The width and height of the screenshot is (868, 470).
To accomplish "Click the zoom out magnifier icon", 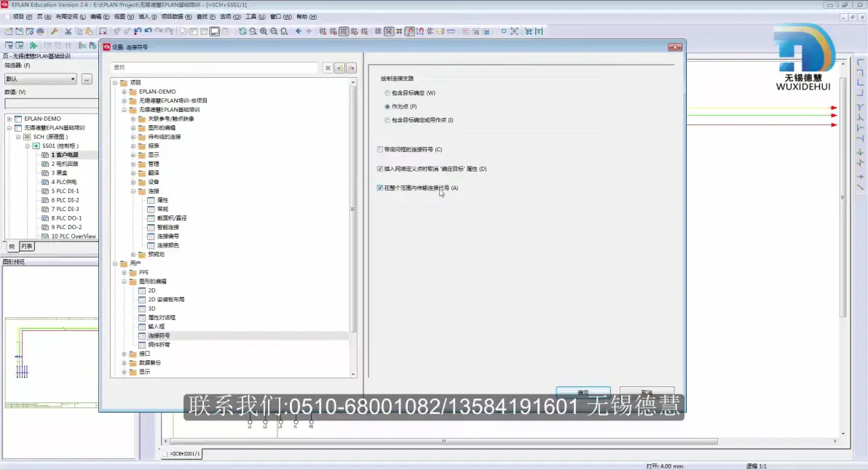I will 274,31.
